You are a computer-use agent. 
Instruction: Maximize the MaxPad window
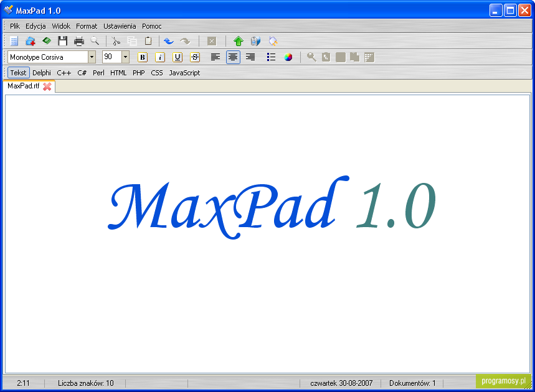[511, 11]
